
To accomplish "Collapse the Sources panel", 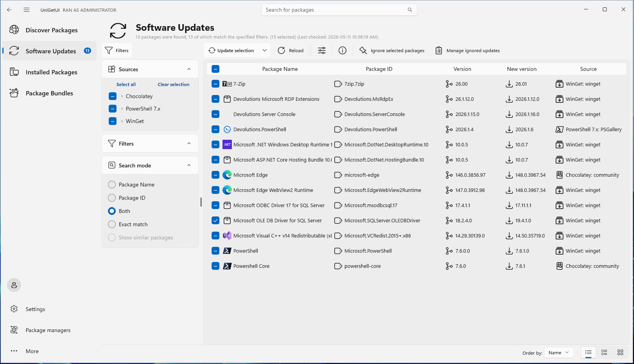I will (189, 69).
